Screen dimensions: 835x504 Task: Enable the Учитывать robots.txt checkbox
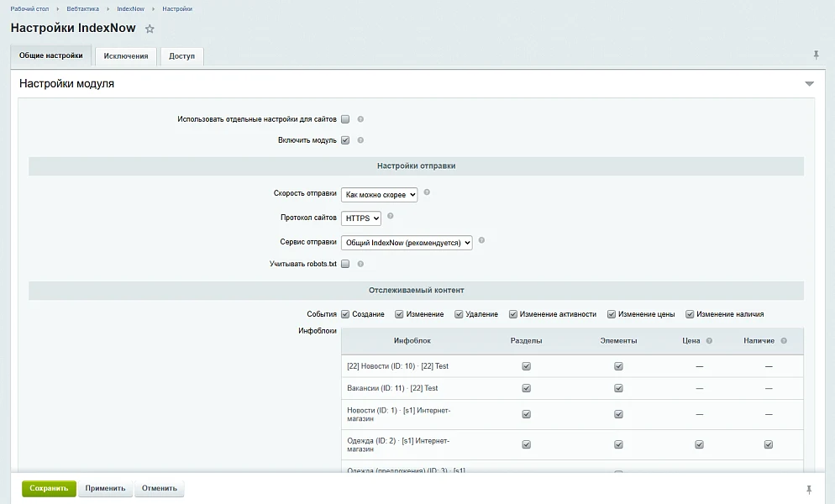pos(345,264)
